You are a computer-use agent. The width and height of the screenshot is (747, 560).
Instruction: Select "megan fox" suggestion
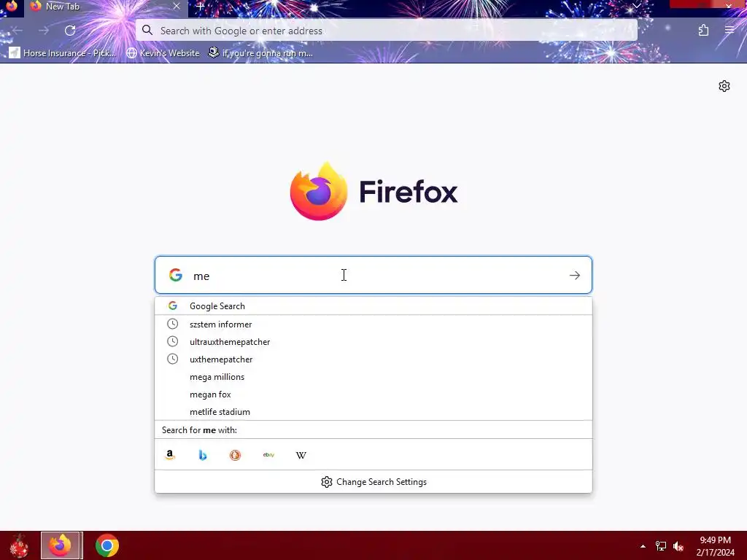373,394
